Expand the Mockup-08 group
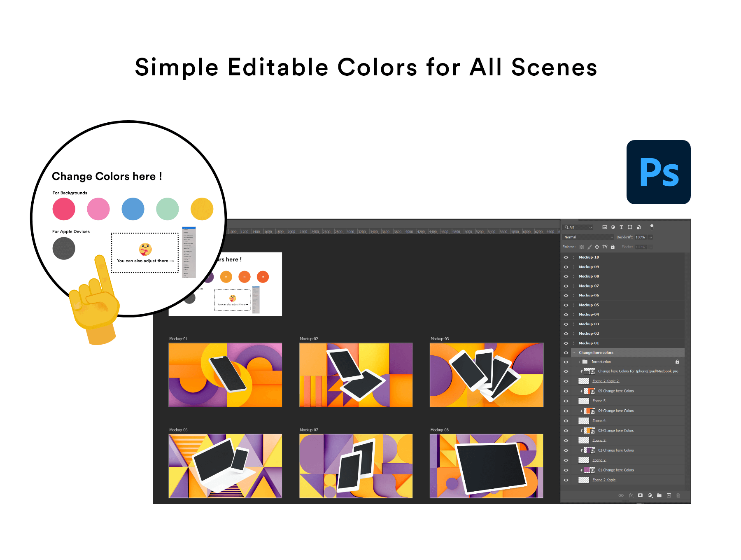 (x=574, y=276)
